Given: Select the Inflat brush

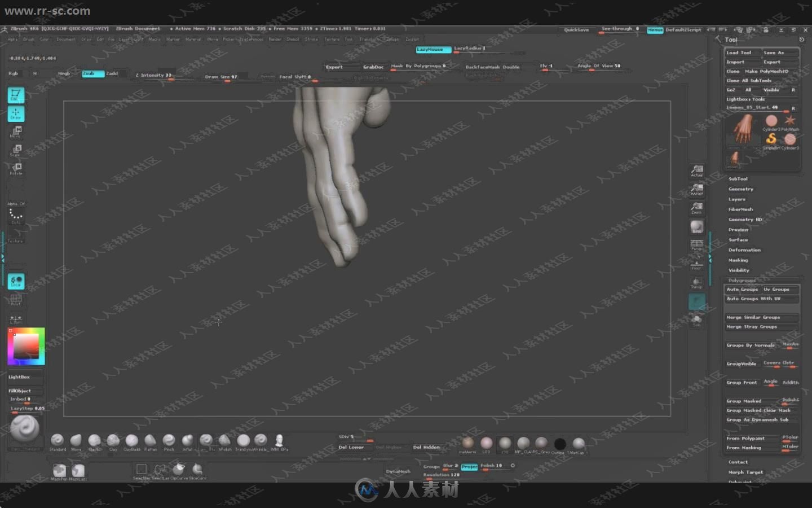Looking at the screenshot, I should click(187, 441).
